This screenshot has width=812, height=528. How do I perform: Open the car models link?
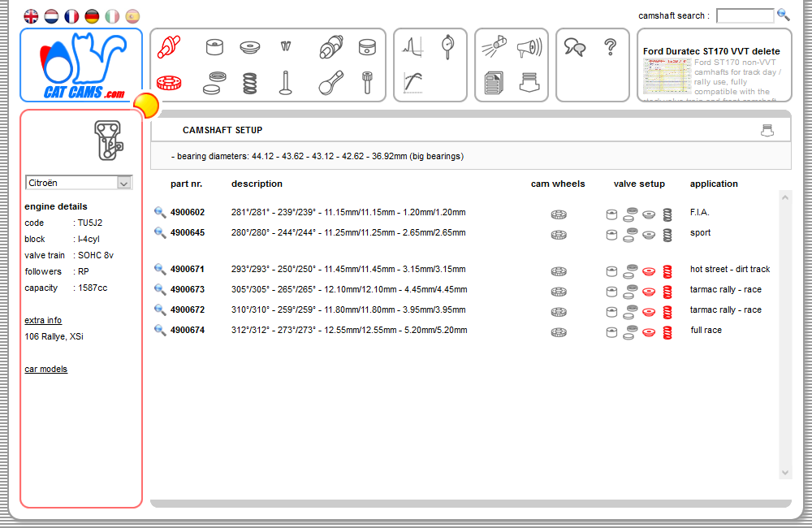(x=46, y=369)
